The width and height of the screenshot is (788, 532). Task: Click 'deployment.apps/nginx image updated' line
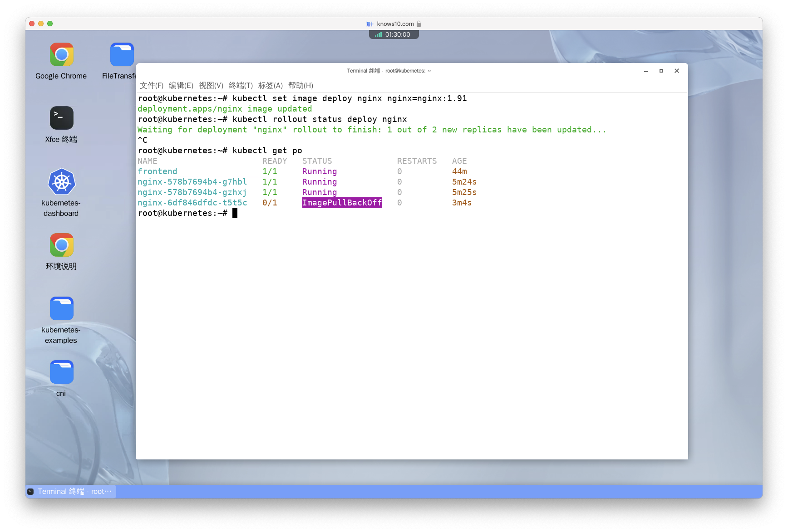[x=225, y=109]
